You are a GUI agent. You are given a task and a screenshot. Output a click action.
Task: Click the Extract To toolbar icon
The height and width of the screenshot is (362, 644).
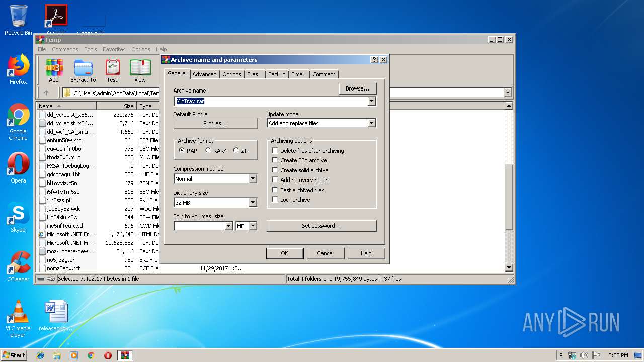[83, 71]
